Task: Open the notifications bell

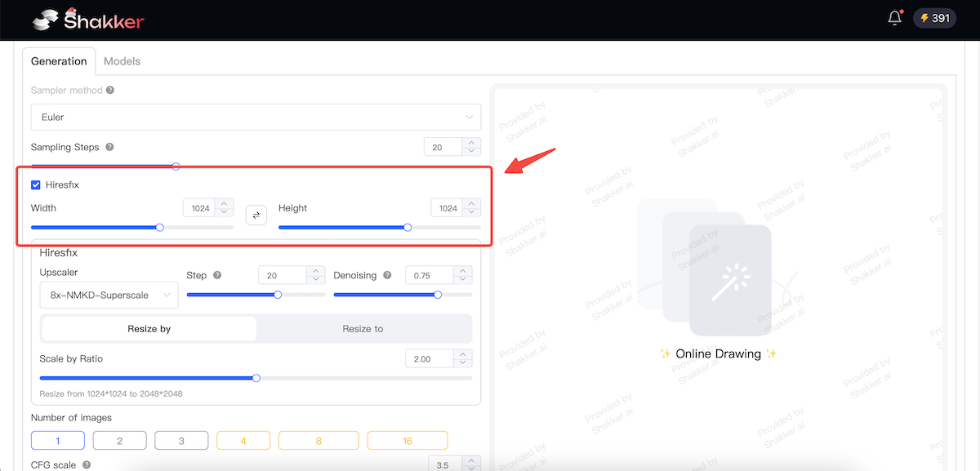Action: pos(894,18)
